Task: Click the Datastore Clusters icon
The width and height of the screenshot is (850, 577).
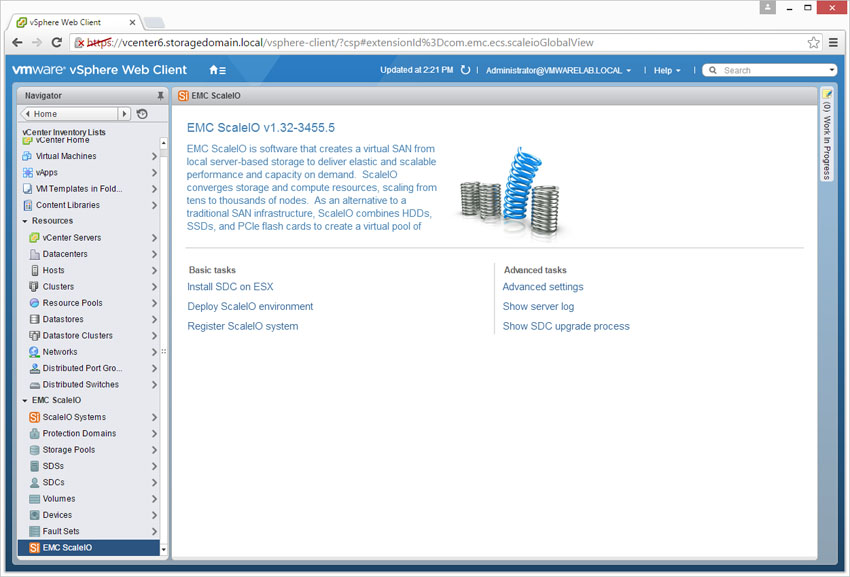Action: click(34, 335)
